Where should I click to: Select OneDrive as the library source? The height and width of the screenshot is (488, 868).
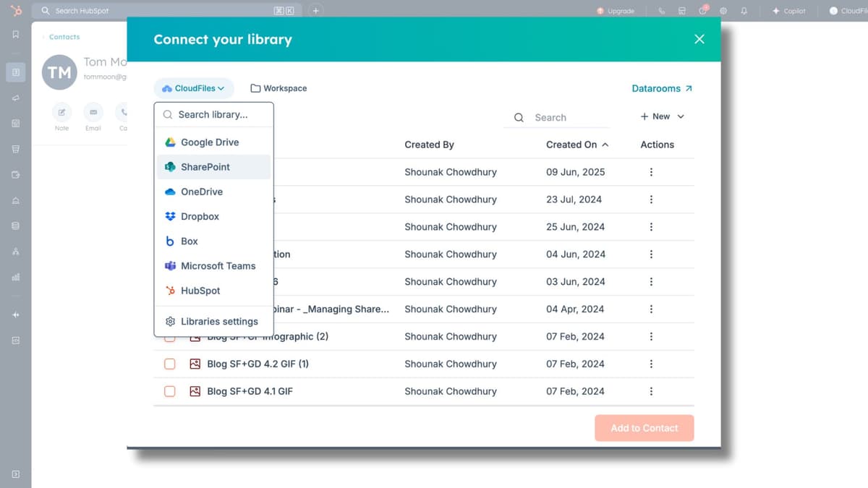coord(204,192)
